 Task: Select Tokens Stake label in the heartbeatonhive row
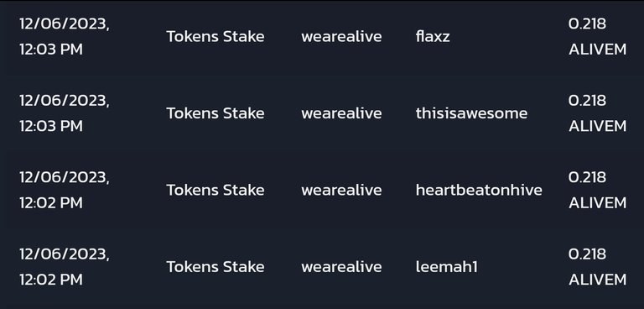[x=216, y=190]
